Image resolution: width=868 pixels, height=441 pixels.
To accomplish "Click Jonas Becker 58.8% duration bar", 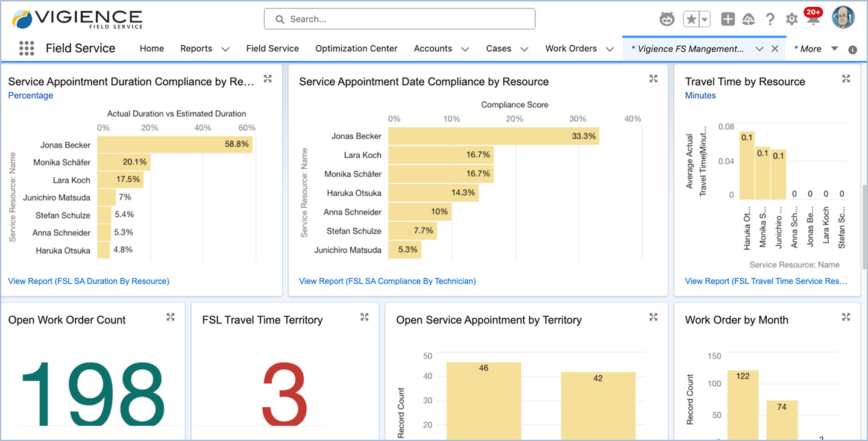I will (175, 145).
